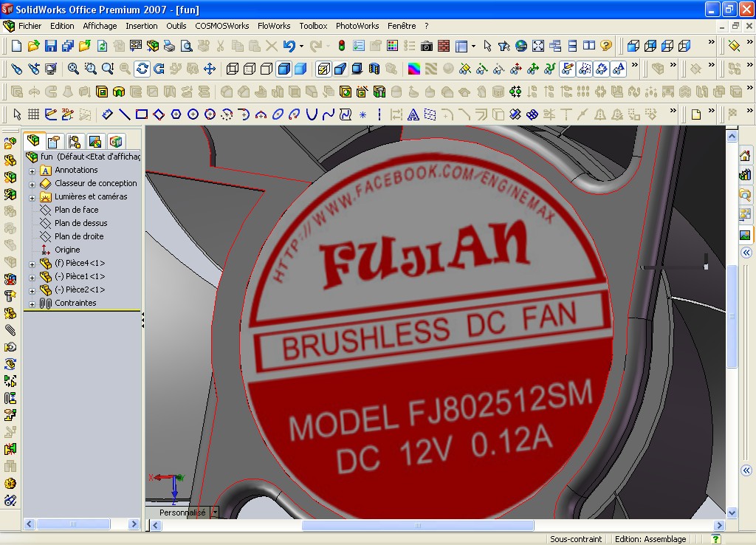Expand the Classeur de conception node

32,185
